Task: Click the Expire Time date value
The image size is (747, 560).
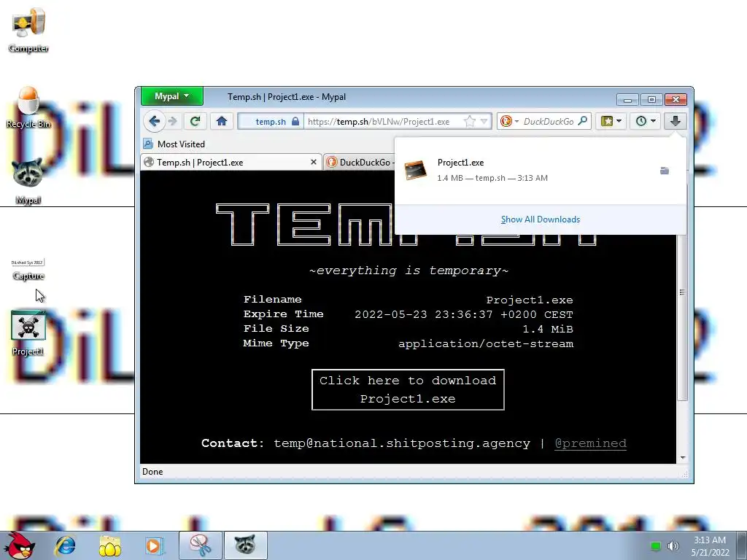Action: pyautogui.click(x=464, y=315)
